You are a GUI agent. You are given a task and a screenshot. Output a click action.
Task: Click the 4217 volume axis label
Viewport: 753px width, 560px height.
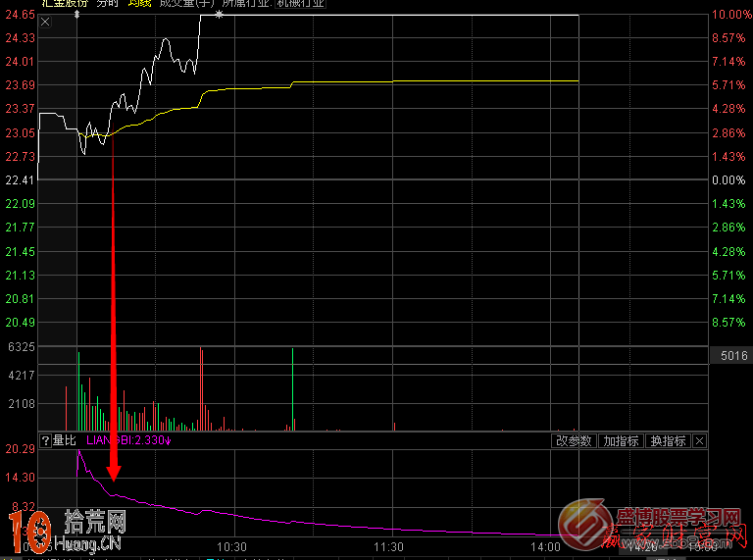click(22, 375)
